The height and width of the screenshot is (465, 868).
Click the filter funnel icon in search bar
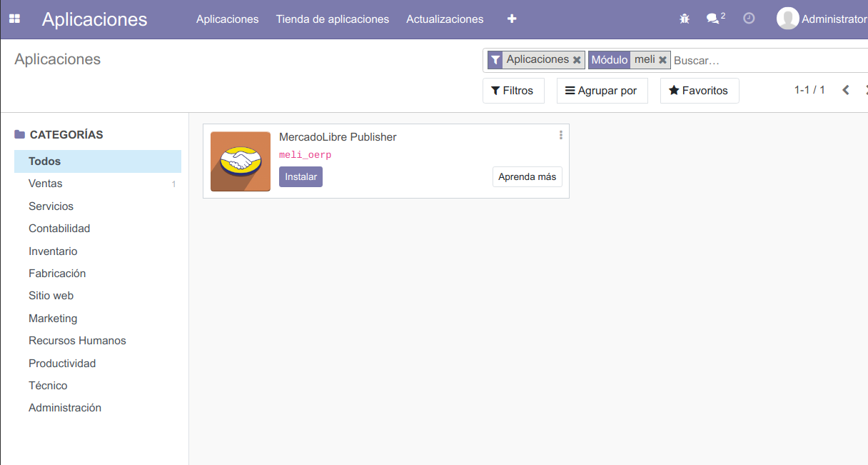[x=495, y=59]
